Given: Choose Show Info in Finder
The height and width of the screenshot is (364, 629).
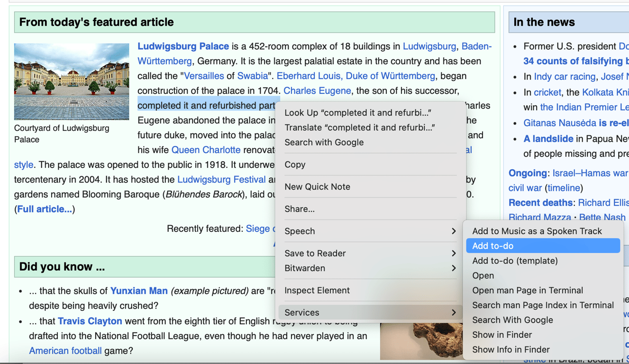Looking at the screenshot, I should coord(543,349).
